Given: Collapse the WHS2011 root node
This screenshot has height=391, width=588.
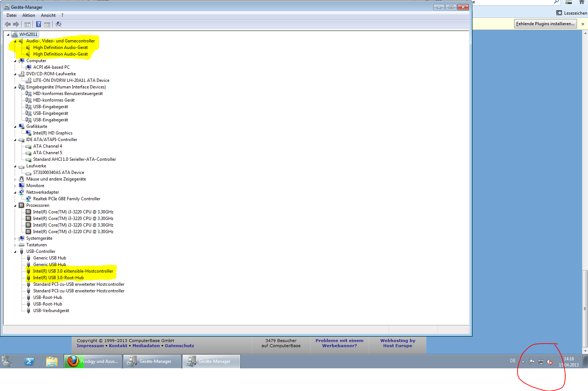Looking at the screenshot, I should tap(8, 35).
